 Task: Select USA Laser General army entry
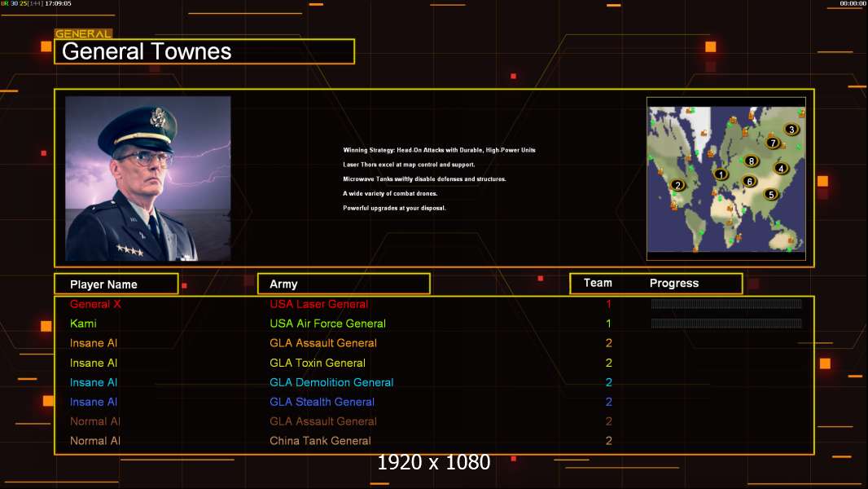[x=319, y=304]
